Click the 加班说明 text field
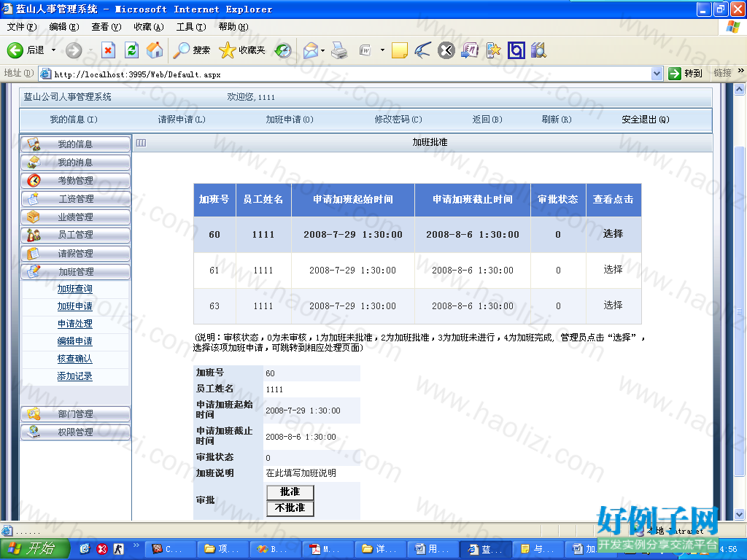Screen dimensions: 747x560 (311, 472)
